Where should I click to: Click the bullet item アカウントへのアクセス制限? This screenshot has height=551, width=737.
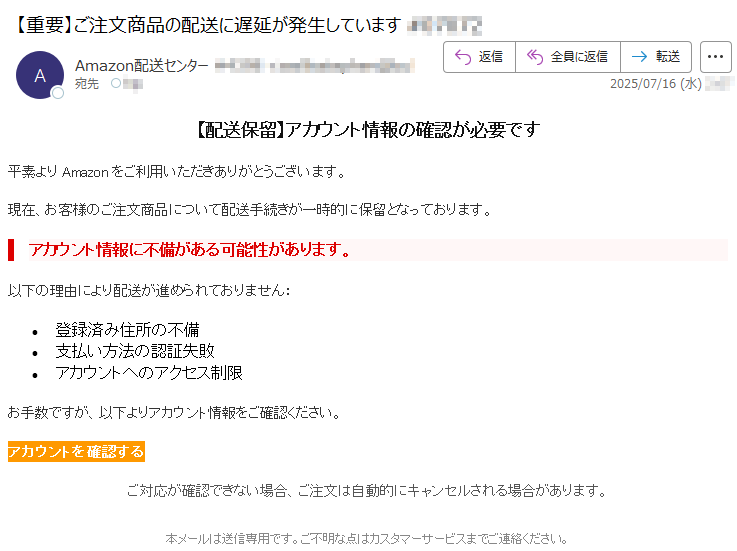click(149, 373)
